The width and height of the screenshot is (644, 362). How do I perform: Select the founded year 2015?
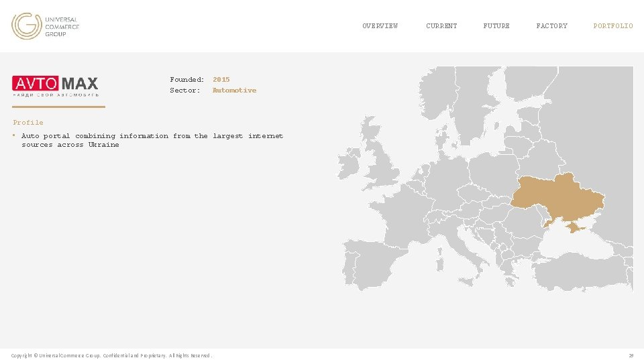coord(221,80)
